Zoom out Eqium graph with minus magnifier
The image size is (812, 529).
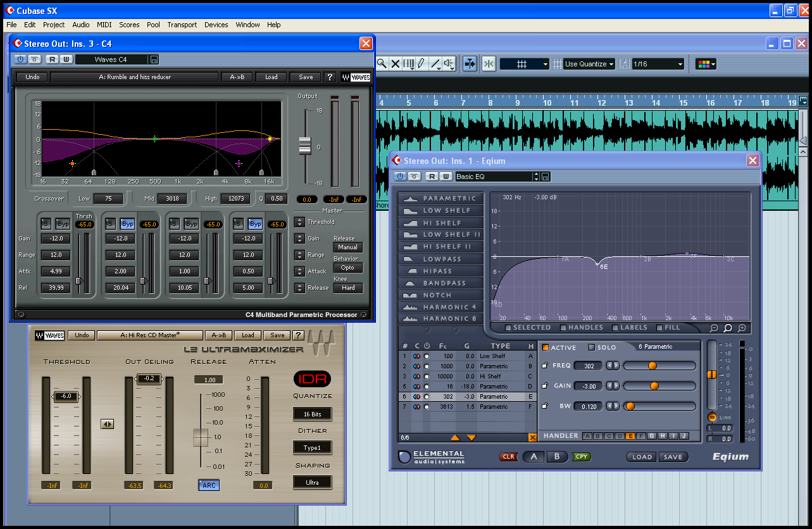coord(714,328)
